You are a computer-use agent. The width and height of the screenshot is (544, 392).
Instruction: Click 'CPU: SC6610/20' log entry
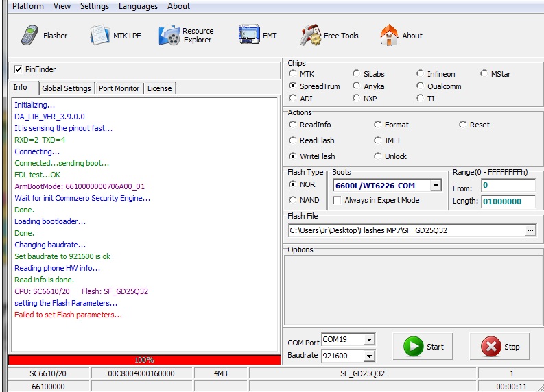(x=42, y=291)
